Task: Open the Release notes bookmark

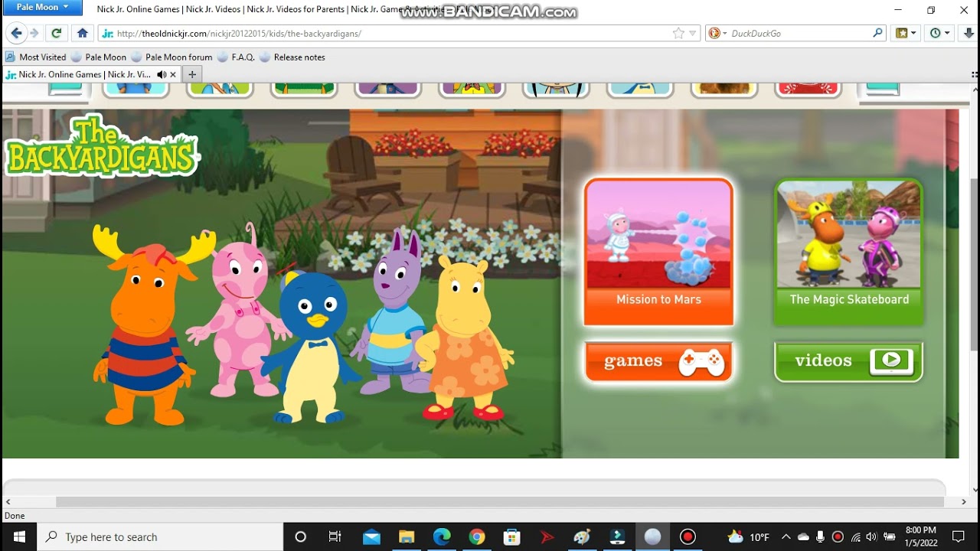Action: coord(292,57)
